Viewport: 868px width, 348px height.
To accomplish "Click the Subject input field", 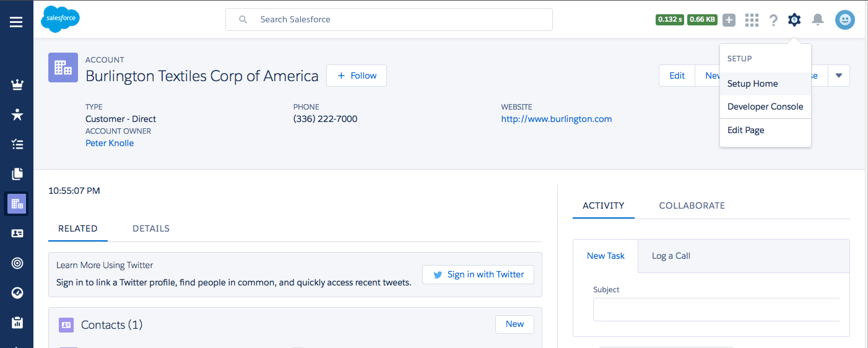I will (x=716, y=310).
